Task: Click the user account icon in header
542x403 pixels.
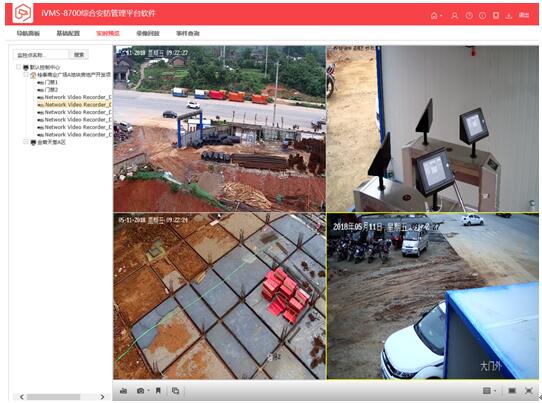Action: tap(455, 15)
